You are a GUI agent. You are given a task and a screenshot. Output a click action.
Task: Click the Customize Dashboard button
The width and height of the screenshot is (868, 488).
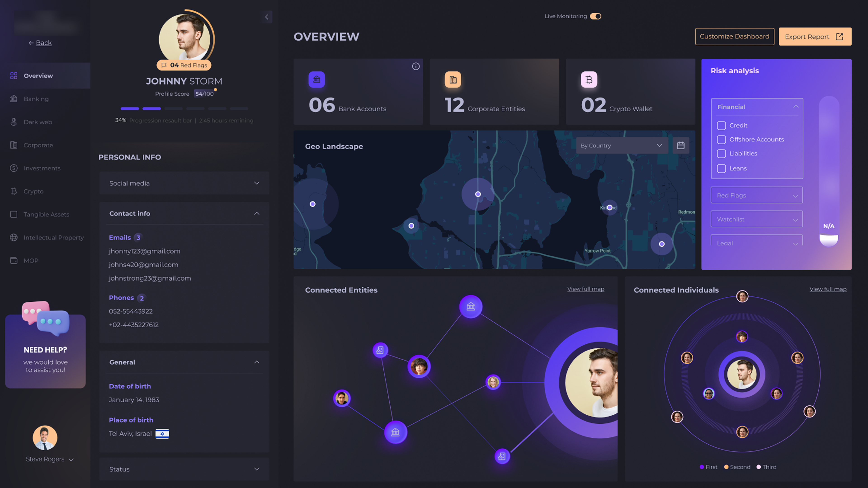click(735, 36)
